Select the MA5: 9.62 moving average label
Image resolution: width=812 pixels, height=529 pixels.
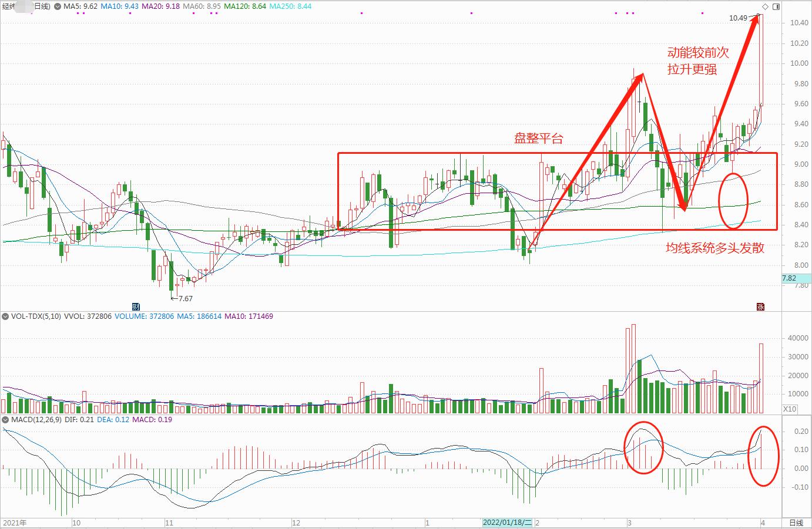(80, 6)
